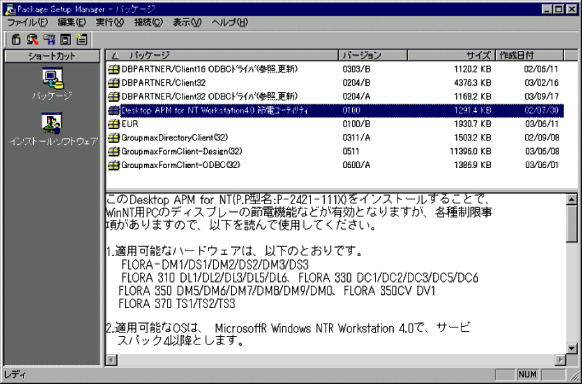Click the package icon beside DBPARTNER/Client16 ODBC

(x=114, y=69)
